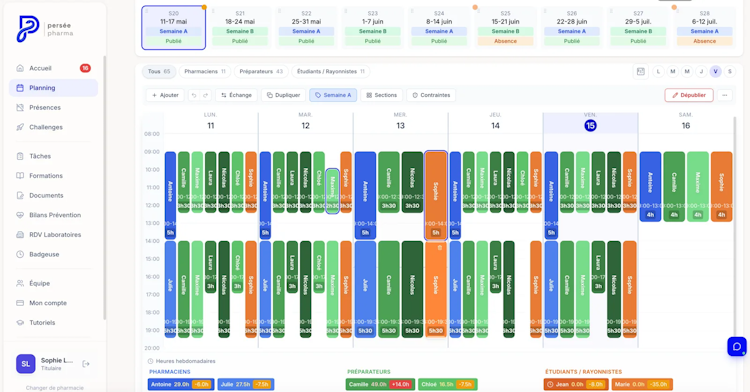Screen dimensions: 750x392
Task: Click the Dépublier button
Action: (x=689, y=95)
